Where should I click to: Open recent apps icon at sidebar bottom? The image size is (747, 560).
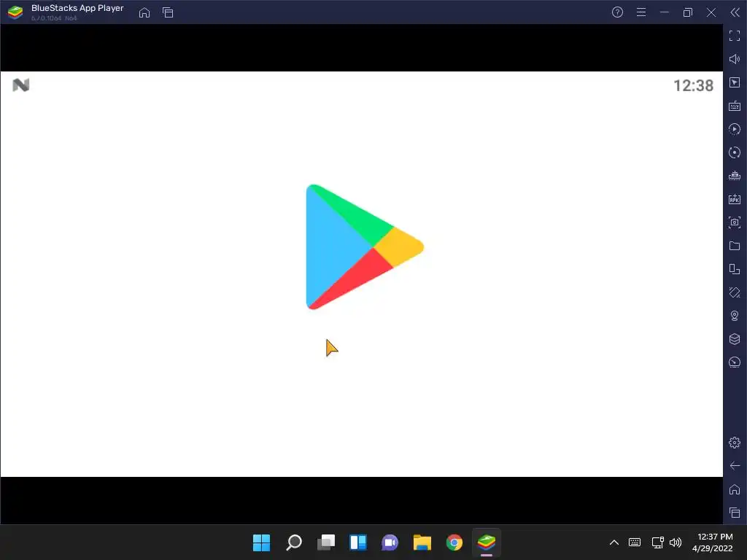[735, 513]
